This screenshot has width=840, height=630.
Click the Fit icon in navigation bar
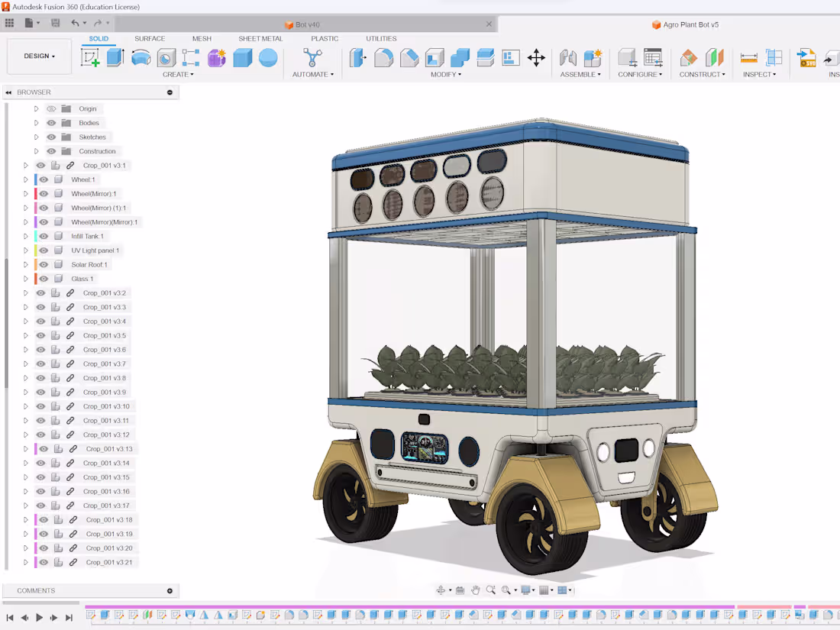(506, 590)
